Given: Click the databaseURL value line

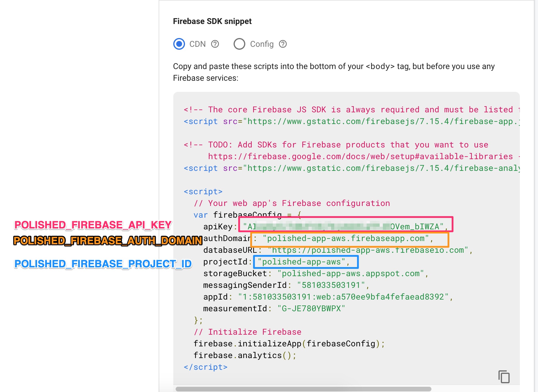Looking at the screenshot, I should (x=368, y=250).
